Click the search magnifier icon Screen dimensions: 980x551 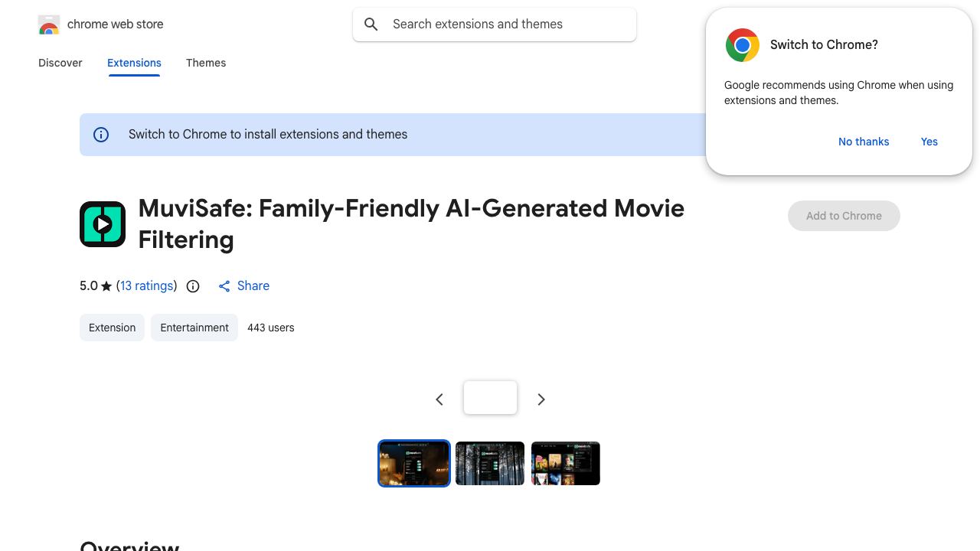coord(371,24)
